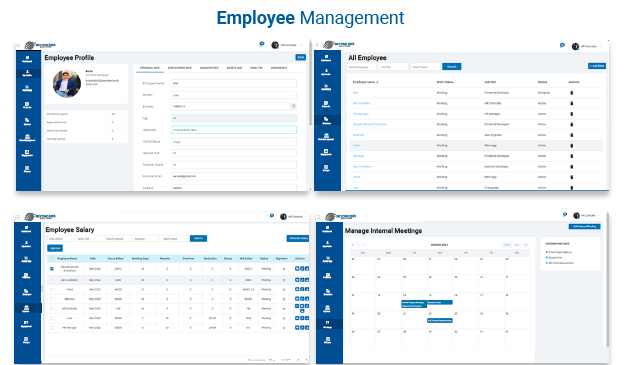Open the Documents tab in Employee Profile
This screenshot has height=365, width=625.
tap(279, 68)
